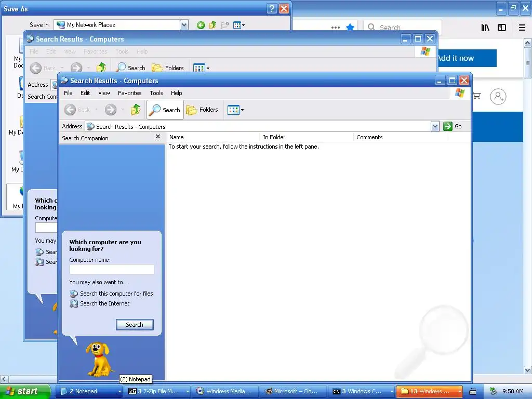Open the Save in dropdown in Save As dialog
The height and width of the screenshot is (399, 532).
(x=184, y=25)
